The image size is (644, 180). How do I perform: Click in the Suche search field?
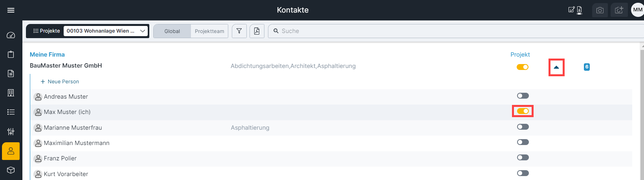click(x=456, y=31)
